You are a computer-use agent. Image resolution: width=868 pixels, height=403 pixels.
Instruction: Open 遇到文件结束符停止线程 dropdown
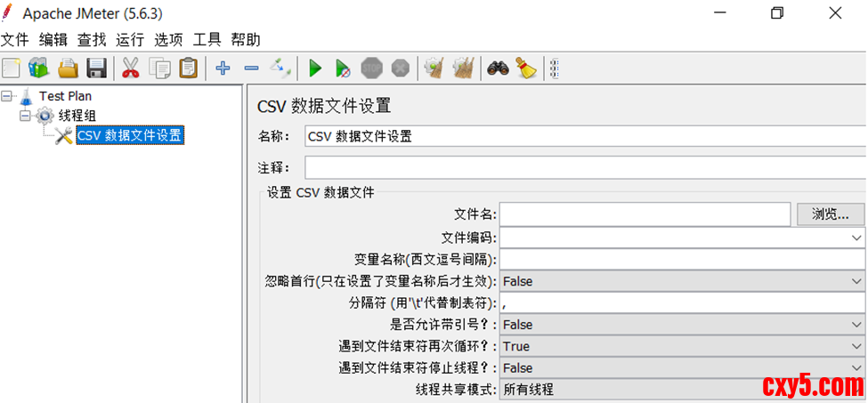point(856,368)
